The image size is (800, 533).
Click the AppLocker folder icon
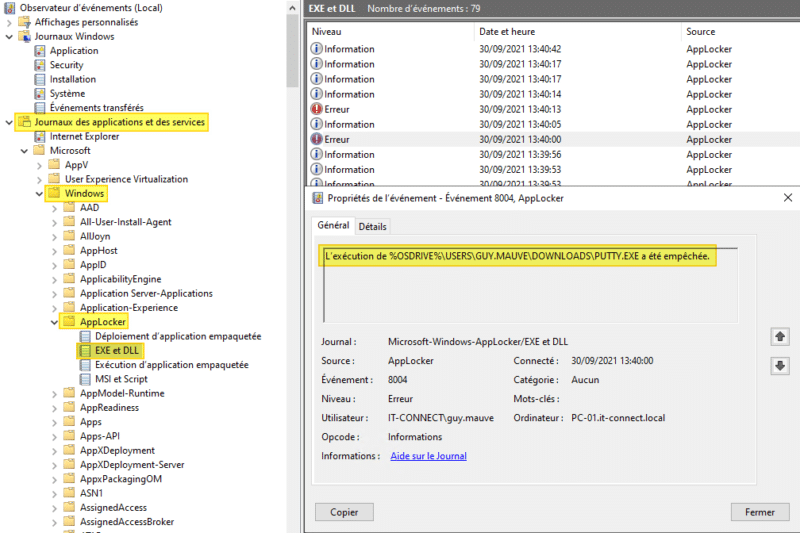pyautogui.click(x=69, y=321)
